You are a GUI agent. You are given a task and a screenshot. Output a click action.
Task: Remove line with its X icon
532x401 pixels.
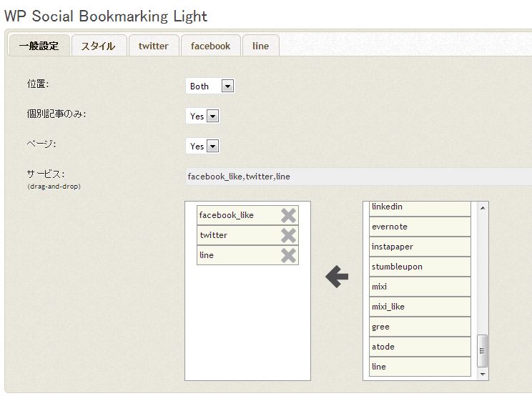coord(288,255)
